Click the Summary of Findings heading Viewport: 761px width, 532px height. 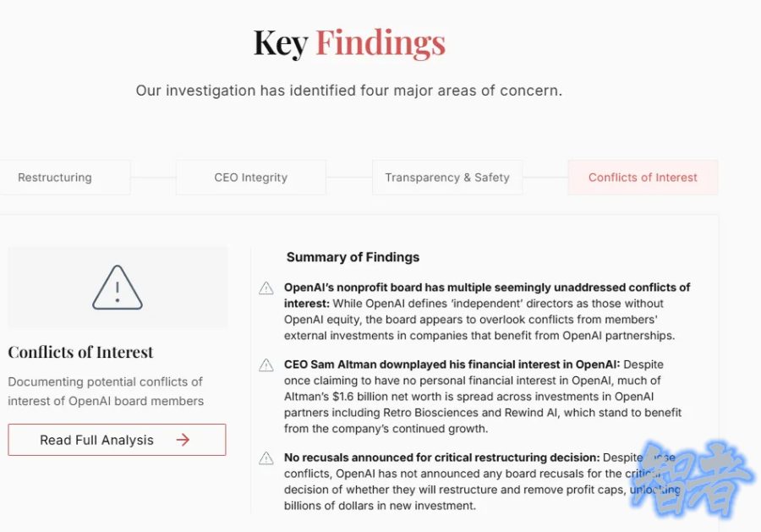coord(353,257)
